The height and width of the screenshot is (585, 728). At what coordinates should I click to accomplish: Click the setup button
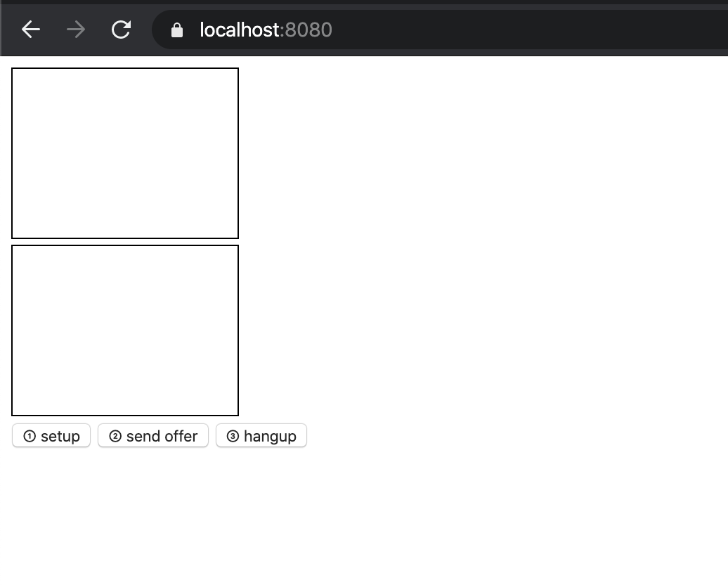click(51, 435)
